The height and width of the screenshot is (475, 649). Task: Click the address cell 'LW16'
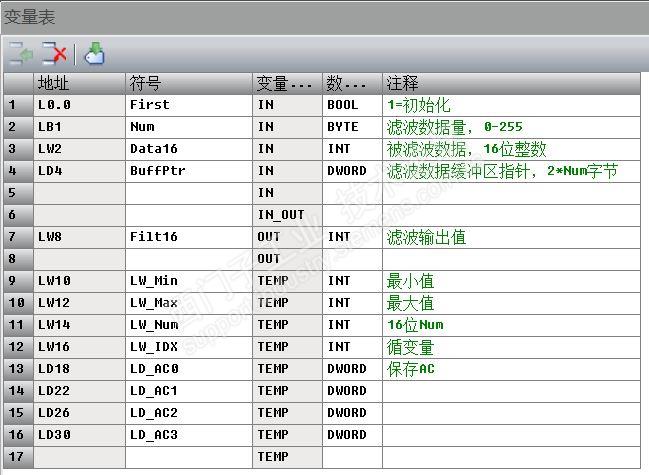pos(79,347)
